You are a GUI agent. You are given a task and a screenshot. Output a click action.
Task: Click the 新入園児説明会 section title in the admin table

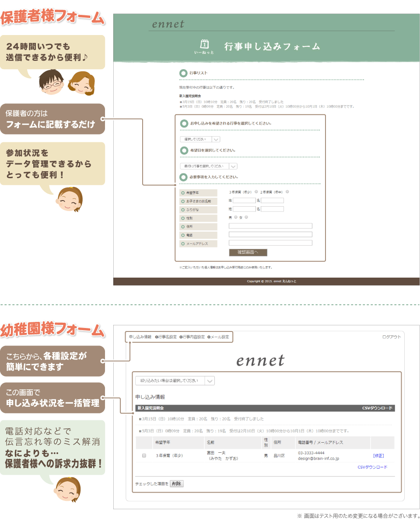point(150,408)
